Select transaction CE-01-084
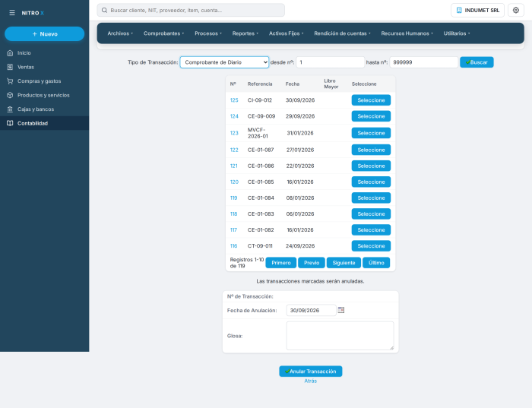This screenshot has height=408, width=532. click(371, 198)
